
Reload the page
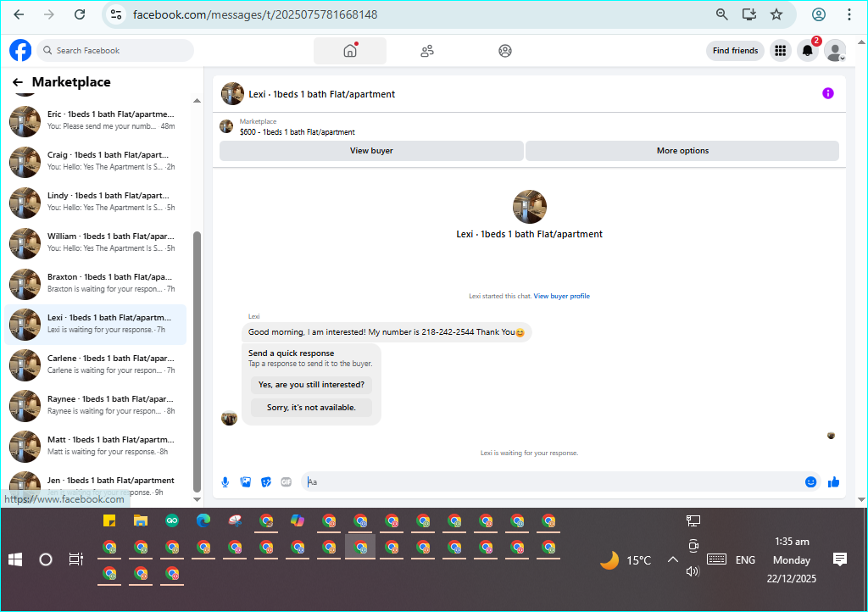point(80,14)
